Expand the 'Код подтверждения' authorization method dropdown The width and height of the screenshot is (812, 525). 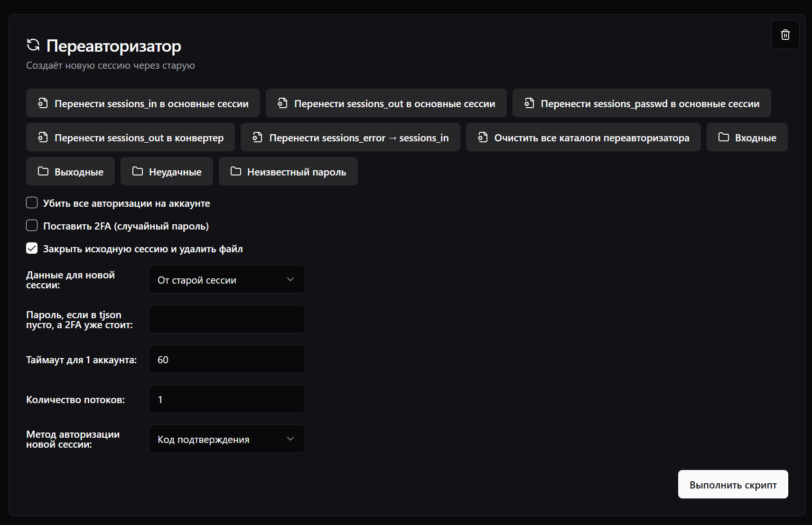pos(226,439)
